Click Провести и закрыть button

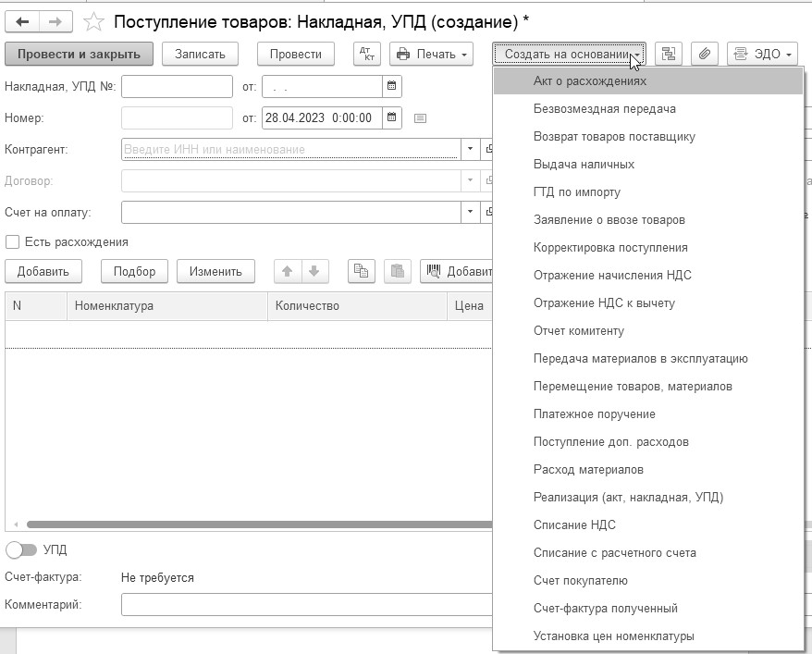79,54
